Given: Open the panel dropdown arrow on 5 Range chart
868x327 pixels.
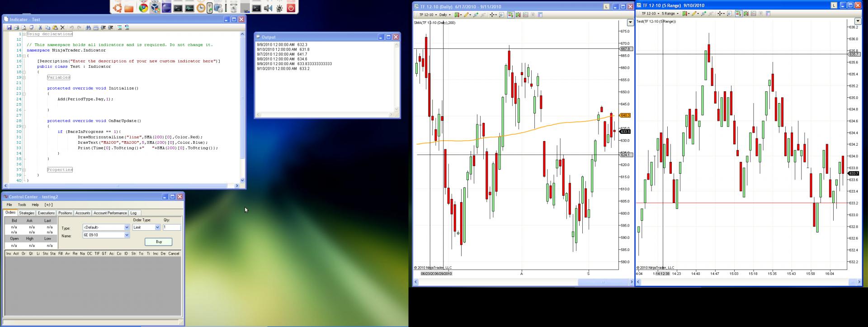Looking at the screenshot, I should coord(858,21).
